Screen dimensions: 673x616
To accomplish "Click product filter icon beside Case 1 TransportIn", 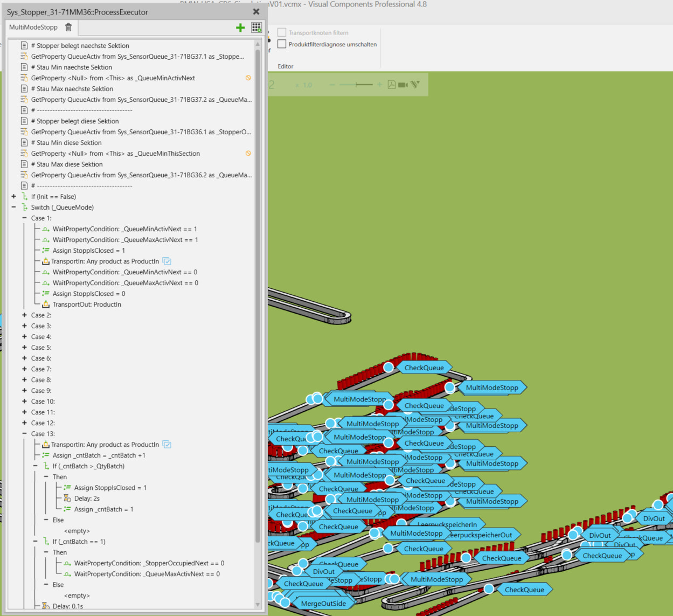I will click(167, 261).
